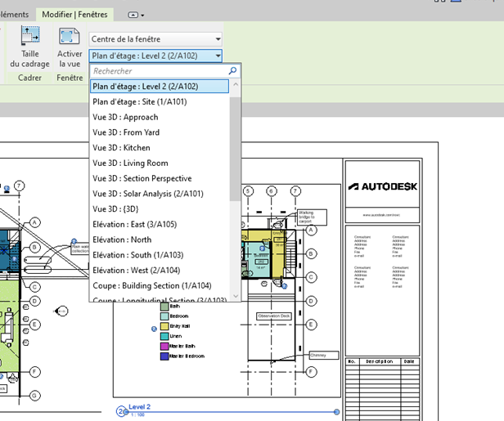Collapse the Plan d'étage Level 2 view dropdown
The width and height of the screenshot is (504, 421).
[217, 56]
